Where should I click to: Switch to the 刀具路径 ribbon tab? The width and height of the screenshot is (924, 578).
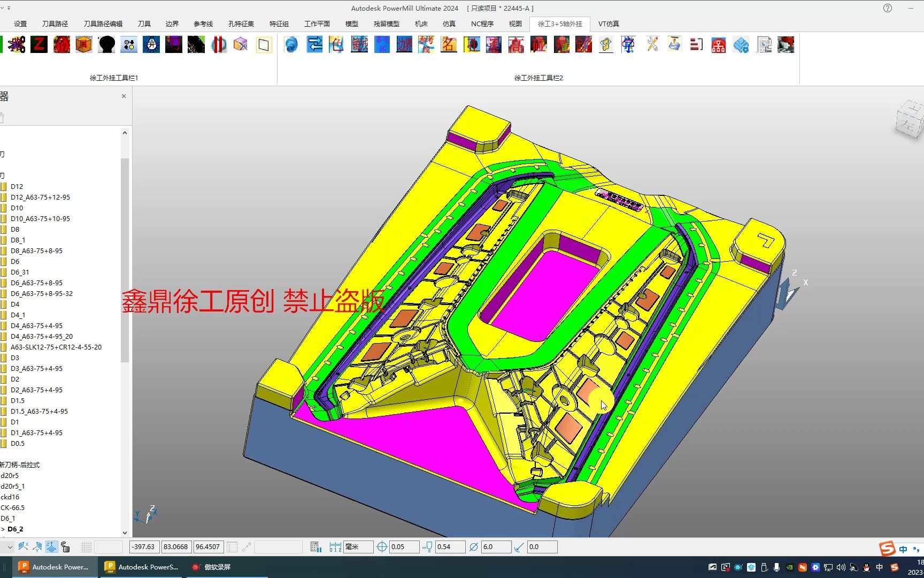[x=55, y=24]
